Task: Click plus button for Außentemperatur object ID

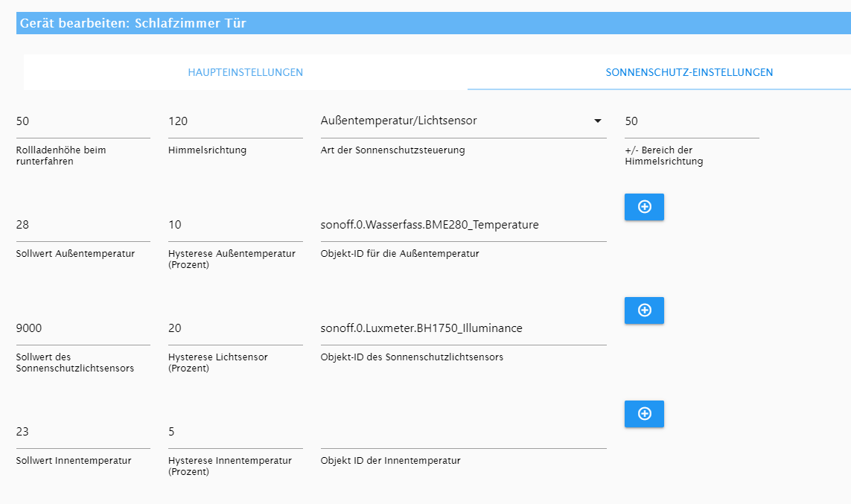Action: (x=644, y=207)
